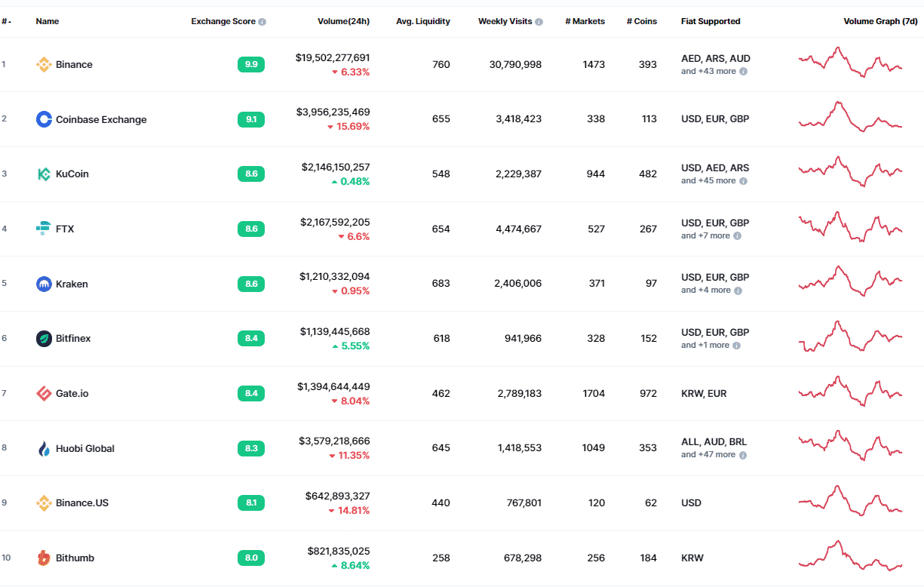924x587 pixels.
Task: Click the Bithumb logo icon
Action: [x=44, y=558]
